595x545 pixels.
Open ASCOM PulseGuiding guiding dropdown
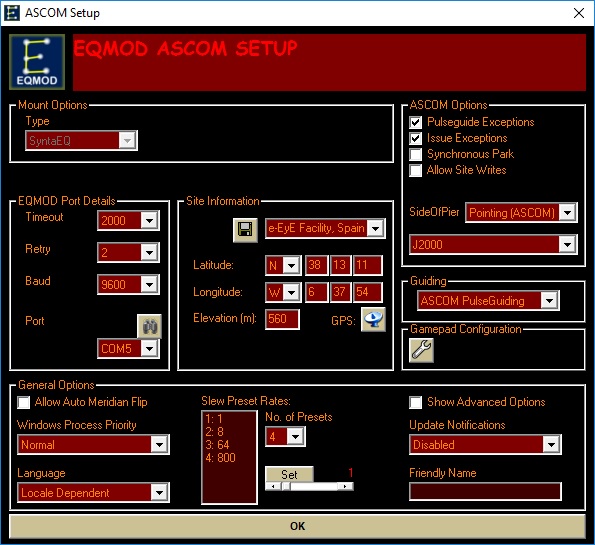point(488,301)
